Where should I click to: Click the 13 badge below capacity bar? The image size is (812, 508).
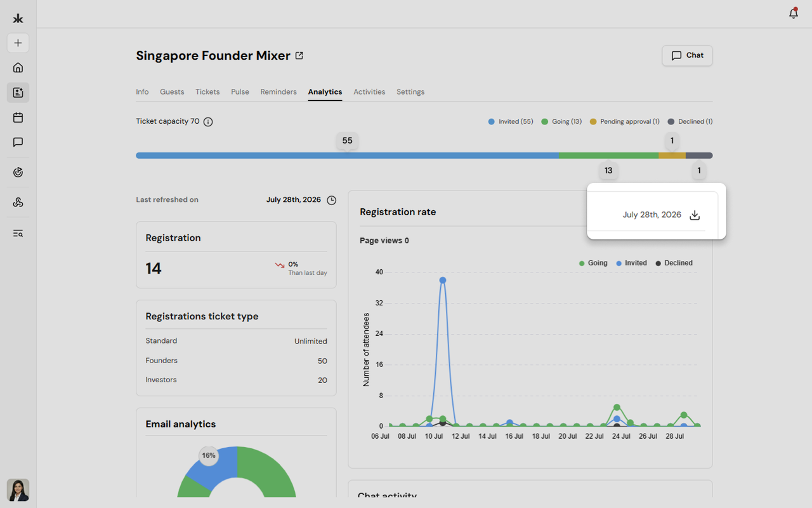coord(608,171)
